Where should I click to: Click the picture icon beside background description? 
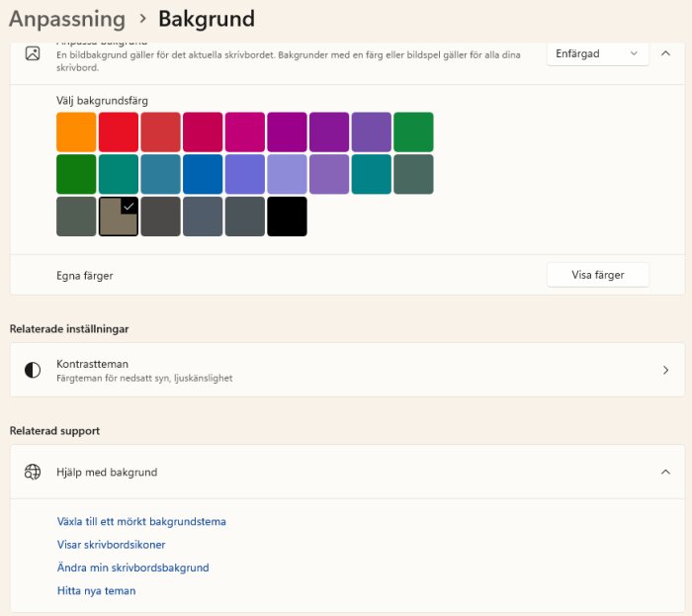tap(33, 53)
